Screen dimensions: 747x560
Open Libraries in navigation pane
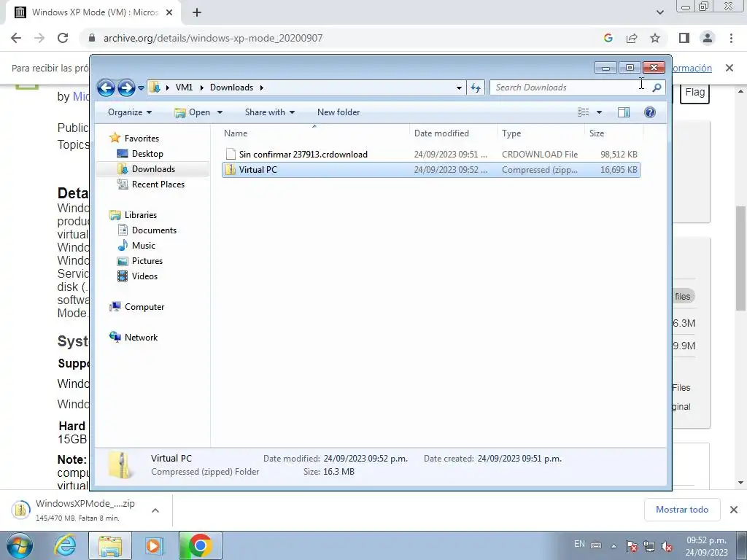pyautogui.click(x=141, y=215)
